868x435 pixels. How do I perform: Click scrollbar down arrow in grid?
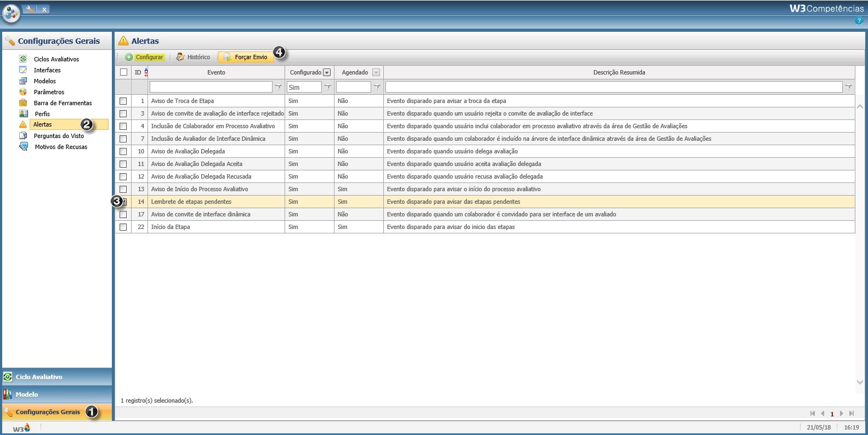[x=860, y=382]
